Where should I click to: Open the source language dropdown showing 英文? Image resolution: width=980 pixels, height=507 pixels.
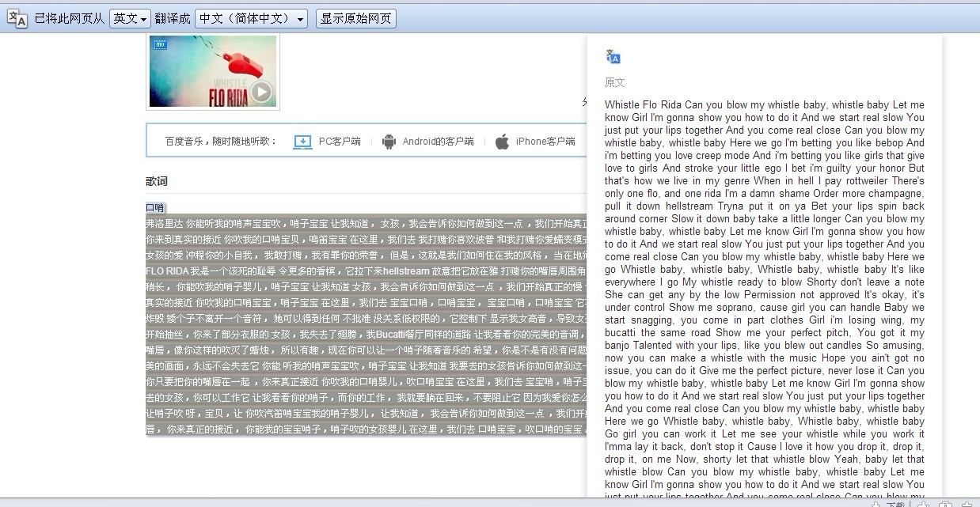click(x=130, y=18)
